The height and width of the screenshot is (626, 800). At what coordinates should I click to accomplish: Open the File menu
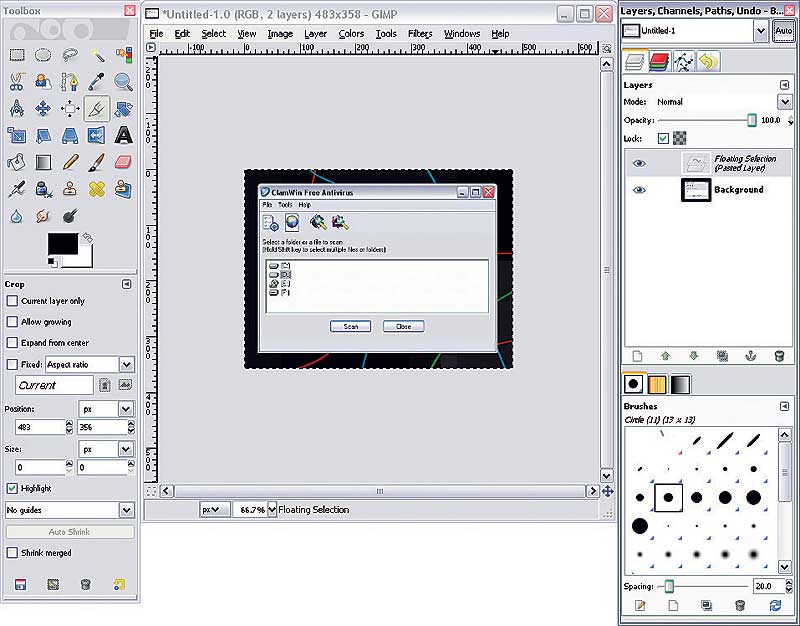point(156,34)
